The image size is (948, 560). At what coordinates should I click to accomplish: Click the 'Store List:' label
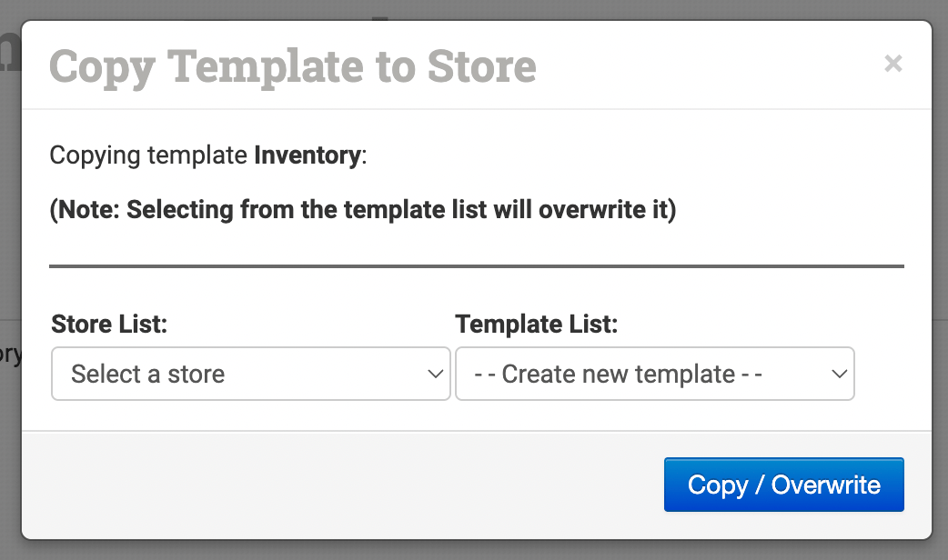[x=109, y=324]
